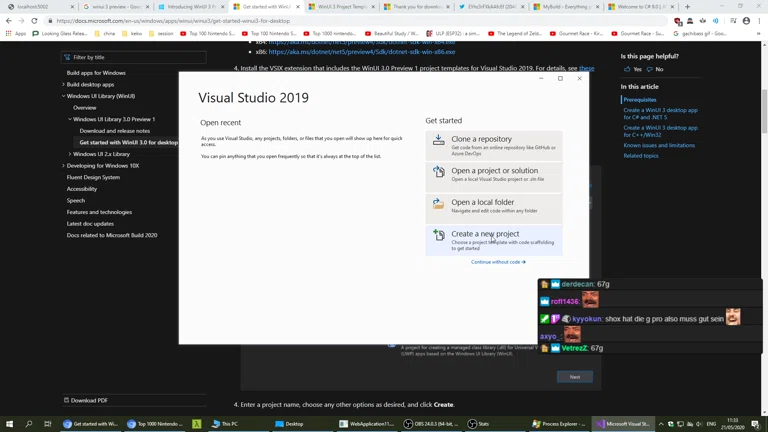Choose Open a project or solution
The height and width of the screenshot is (432, 768).
[x=494, y=177]
